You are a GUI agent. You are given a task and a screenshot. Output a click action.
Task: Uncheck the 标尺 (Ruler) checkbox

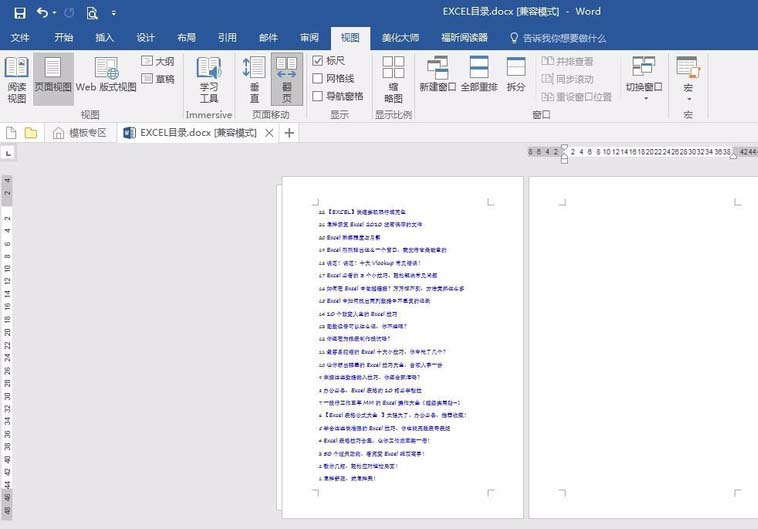pyautogui.click(x=318, y=61)
